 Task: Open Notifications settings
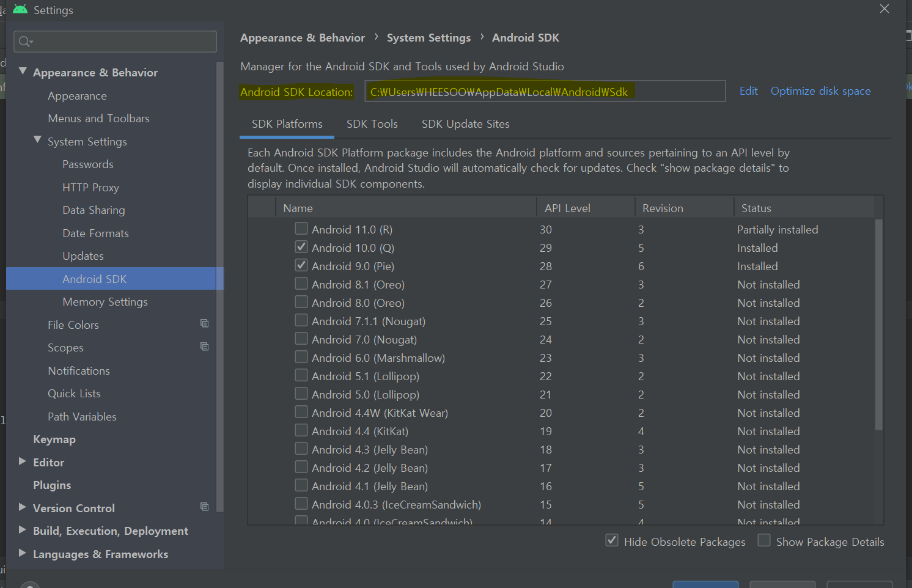[79, 371]
